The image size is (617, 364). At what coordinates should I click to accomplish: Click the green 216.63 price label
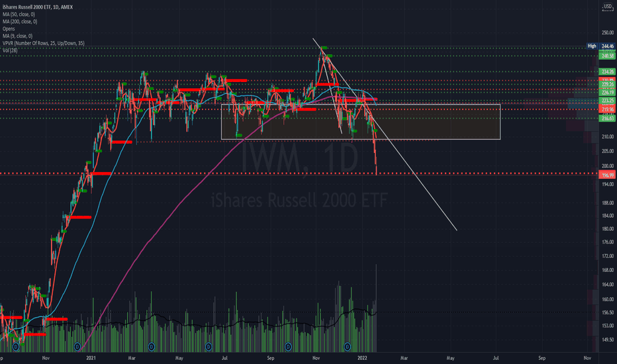(x=607, y=118)
